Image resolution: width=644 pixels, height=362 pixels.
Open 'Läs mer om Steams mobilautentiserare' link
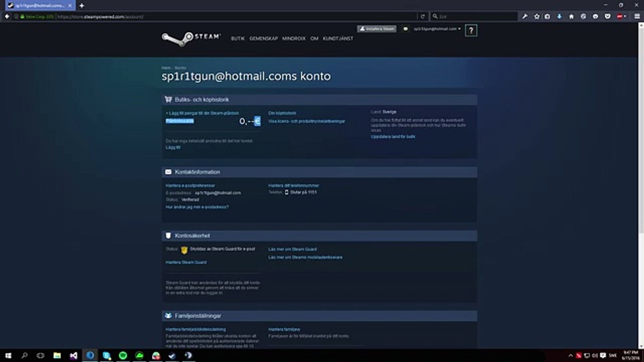(305, 257)
